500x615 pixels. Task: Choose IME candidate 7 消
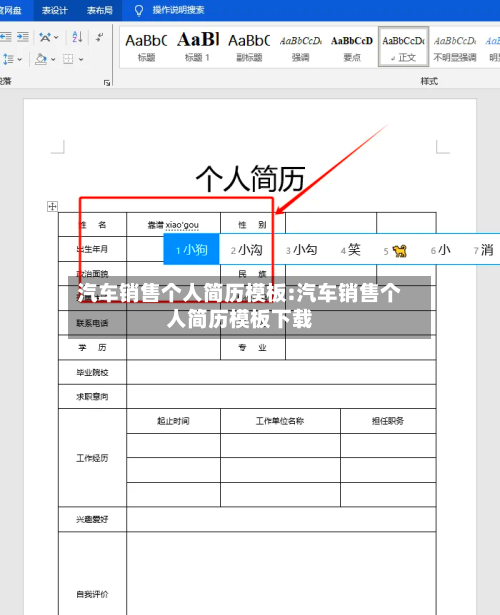pyautogui.click(x=483, y=250)
